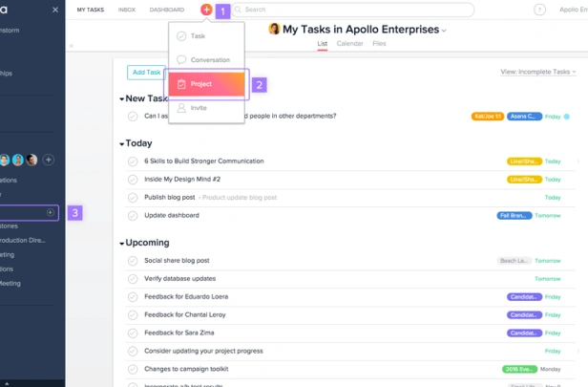
Task: Click the orange plus quick-add button
Action: click(206, 10)
